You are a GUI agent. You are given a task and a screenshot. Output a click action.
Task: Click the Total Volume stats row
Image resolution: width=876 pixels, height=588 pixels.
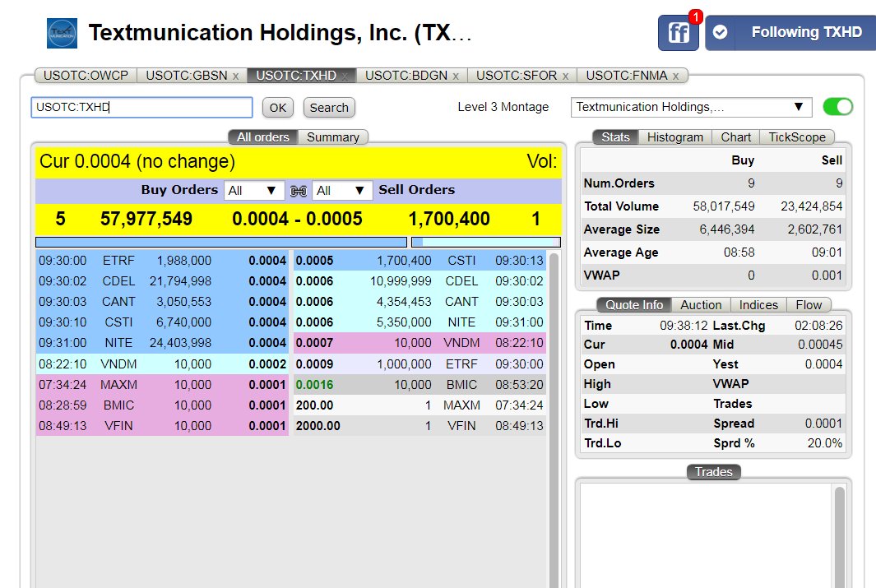(x=713, y=206)
